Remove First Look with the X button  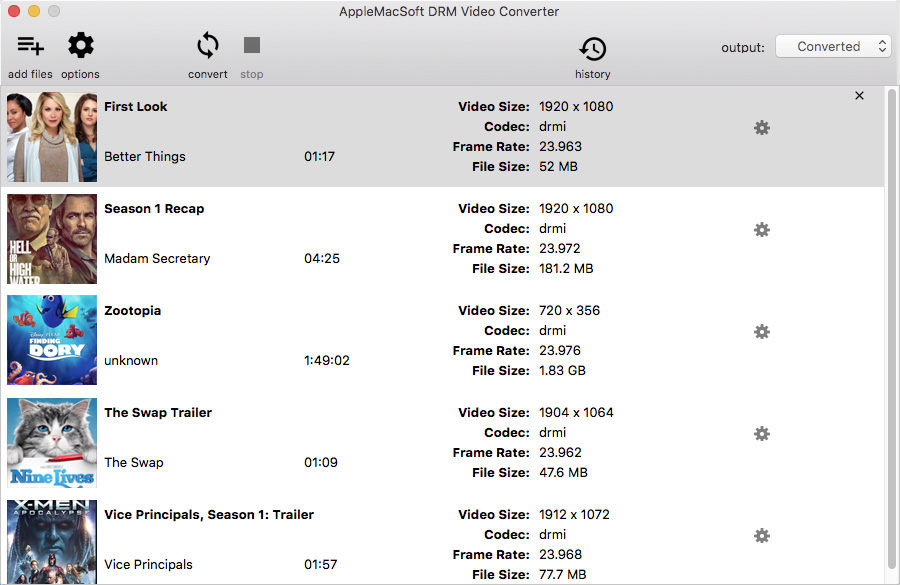[859, 96]
